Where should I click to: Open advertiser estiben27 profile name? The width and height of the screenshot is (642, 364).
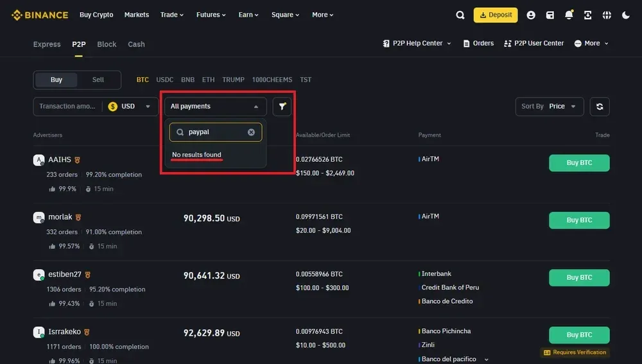tap(65, 274)
